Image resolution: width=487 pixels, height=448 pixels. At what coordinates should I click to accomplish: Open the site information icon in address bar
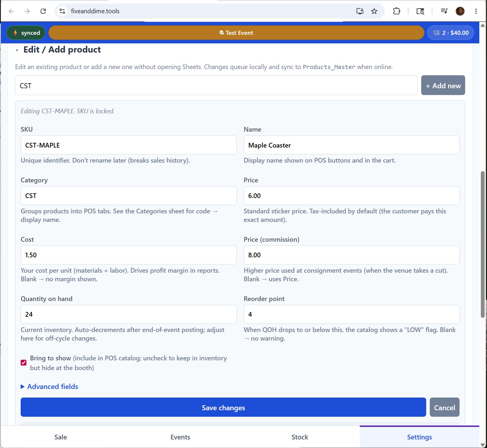[62, 11]
